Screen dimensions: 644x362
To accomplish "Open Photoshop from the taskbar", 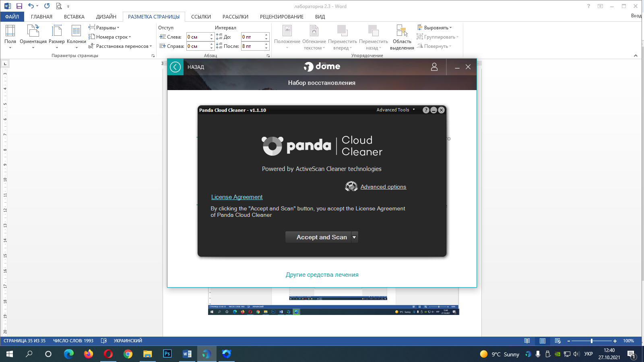I will (x=167, y=354).
